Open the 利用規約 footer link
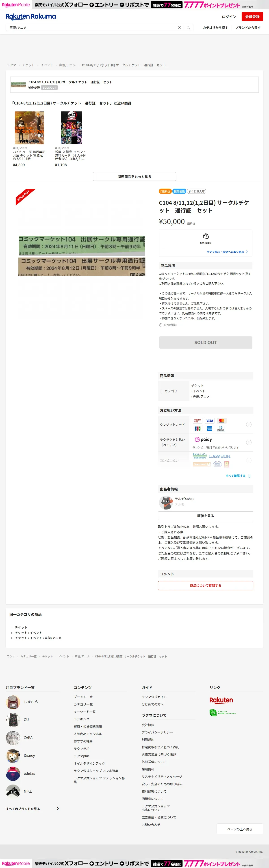The width and height of the screenshot is (269, 868). [148, 740]
